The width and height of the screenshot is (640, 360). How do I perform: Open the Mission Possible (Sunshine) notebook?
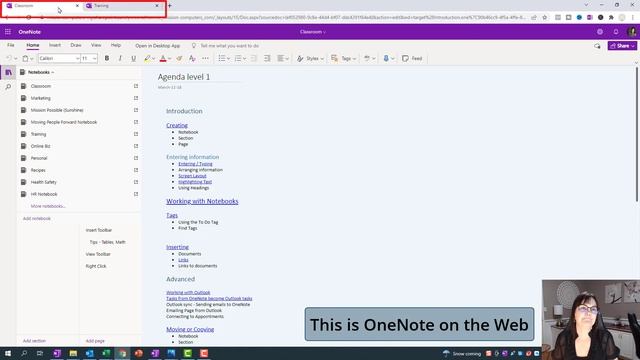coord(57,110)
